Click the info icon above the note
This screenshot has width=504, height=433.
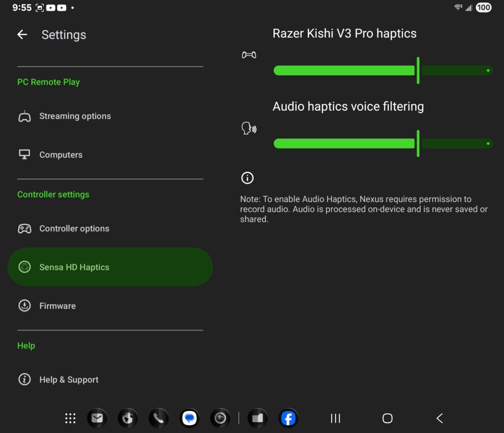tap(247, 178)
